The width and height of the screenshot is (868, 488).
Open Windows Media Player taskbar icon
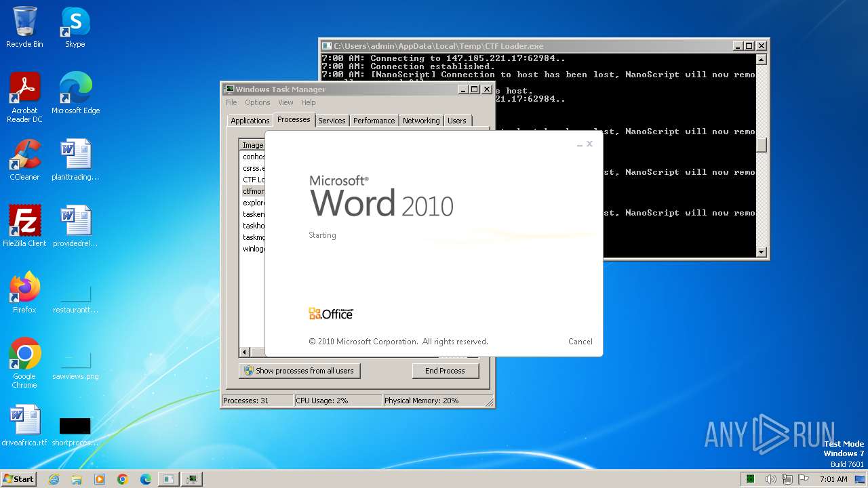(x=100, y=479)
